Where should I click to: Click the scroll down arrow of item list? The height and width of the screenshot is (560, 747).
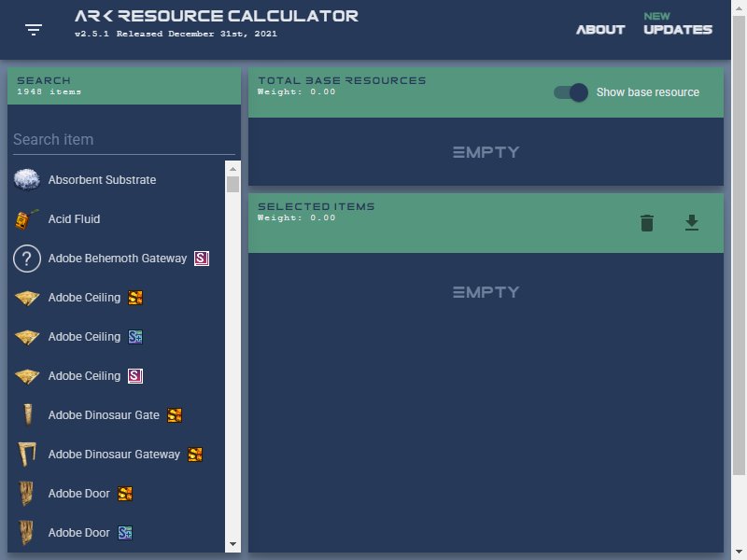point(233,544)
